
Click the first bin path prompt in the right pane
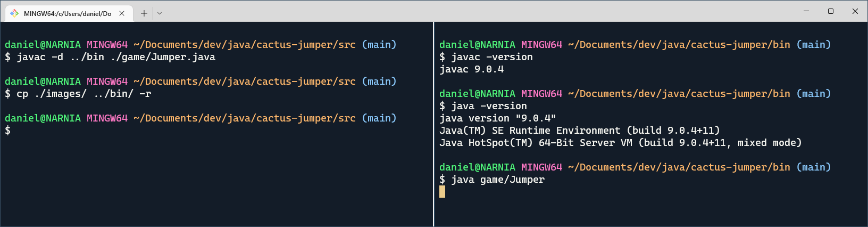click(x=679, y=45)
